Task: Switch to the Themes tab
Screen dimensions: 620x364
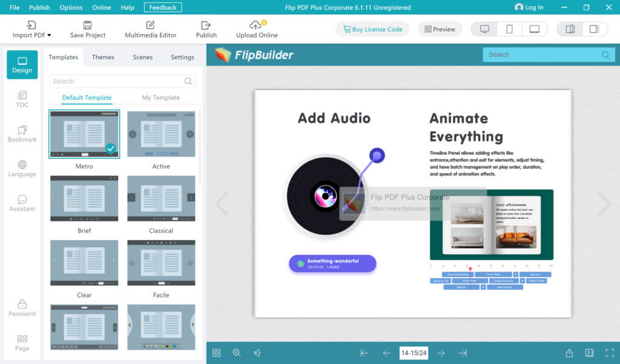Action: point(103,57)
